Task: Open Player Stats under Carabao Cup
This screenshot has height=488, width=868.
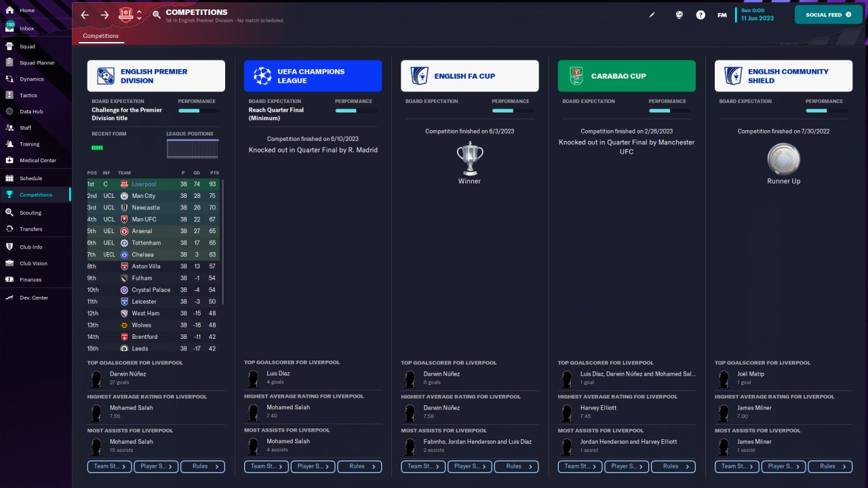Action: coord(627,466)
